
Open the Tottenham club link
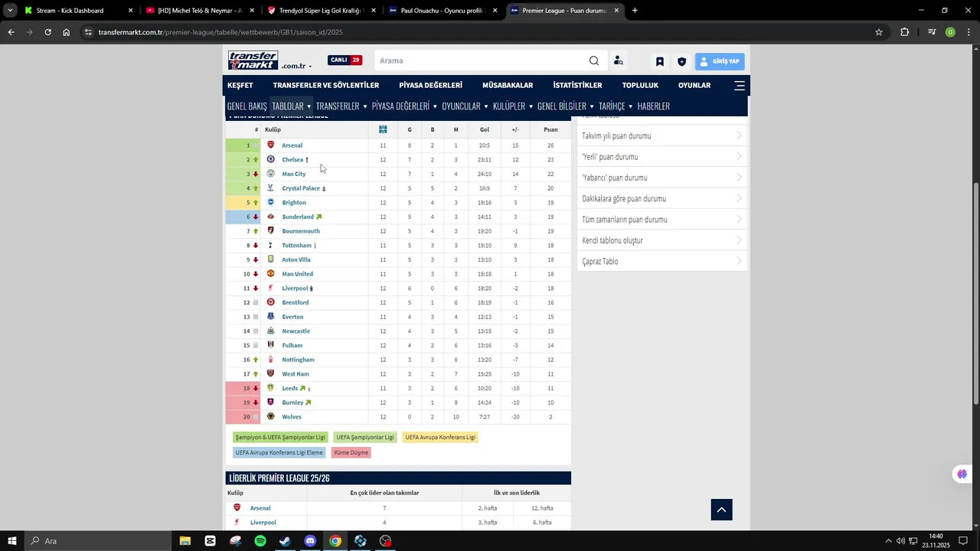click(296, 246)
